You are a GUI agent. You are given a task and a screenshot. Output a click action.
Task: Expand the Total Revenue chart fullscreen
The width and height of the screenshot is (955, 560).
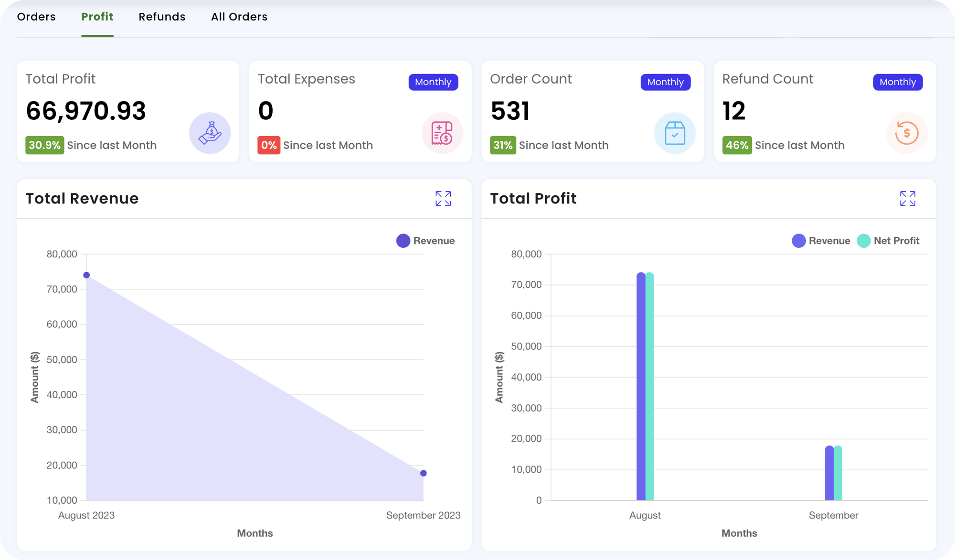point(443,199)
